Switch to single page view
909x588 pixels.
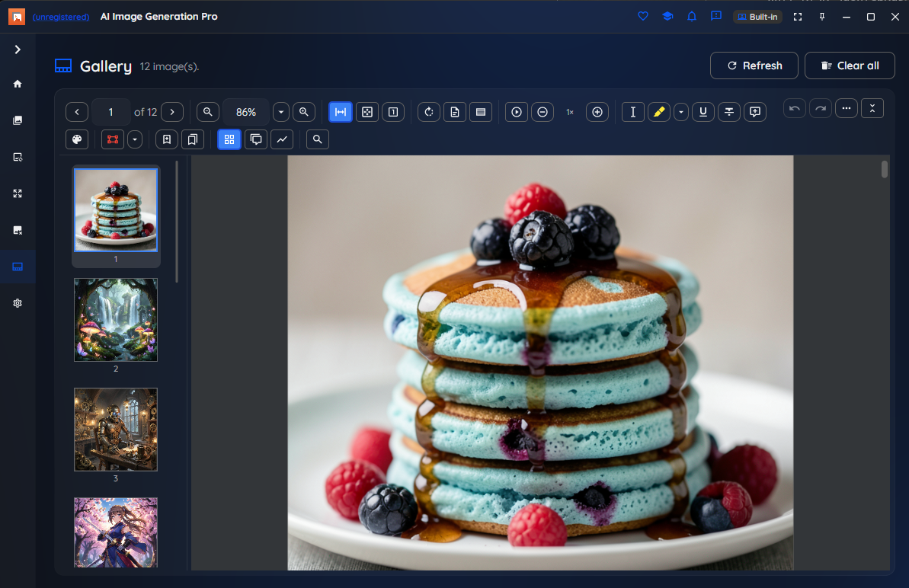455,112
